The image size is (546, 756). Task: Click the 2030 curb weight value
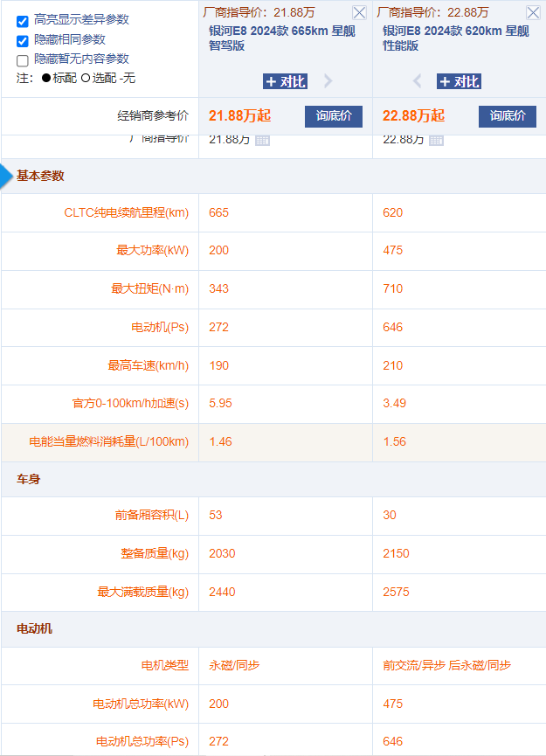(222, 553)
